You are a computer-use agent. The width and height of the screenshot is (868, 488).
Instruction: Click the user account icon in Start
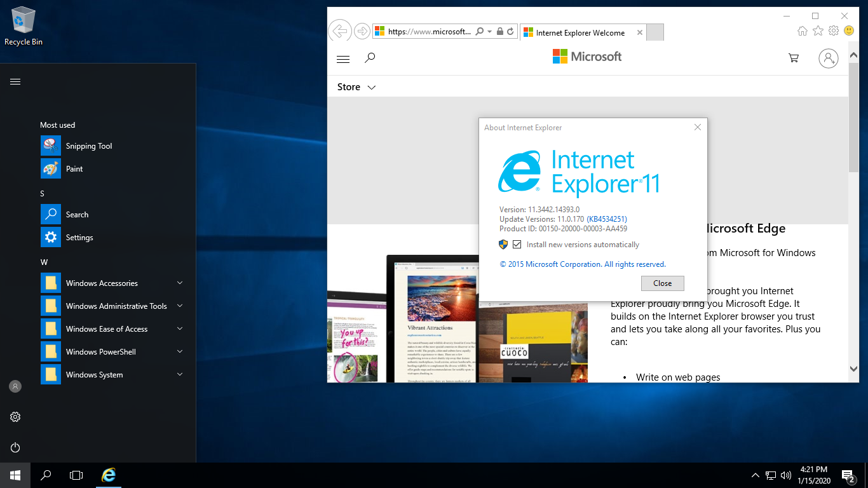15,386
